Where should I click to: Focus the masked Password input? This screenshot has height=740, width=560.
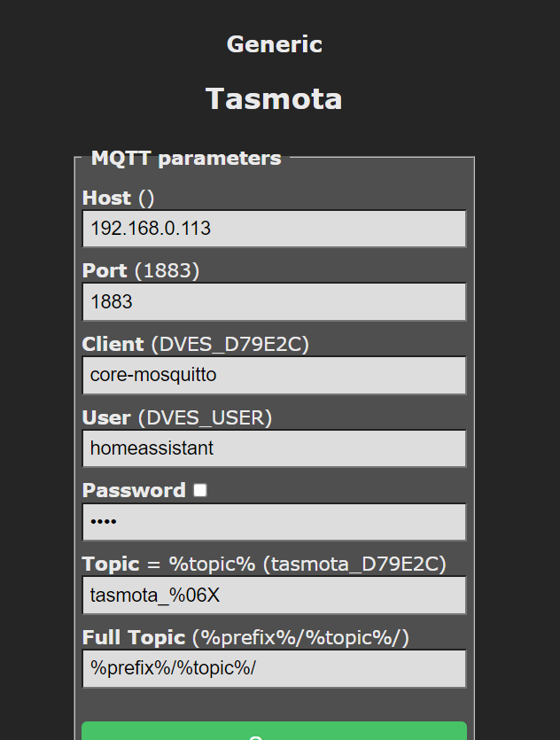click(274, 522)
